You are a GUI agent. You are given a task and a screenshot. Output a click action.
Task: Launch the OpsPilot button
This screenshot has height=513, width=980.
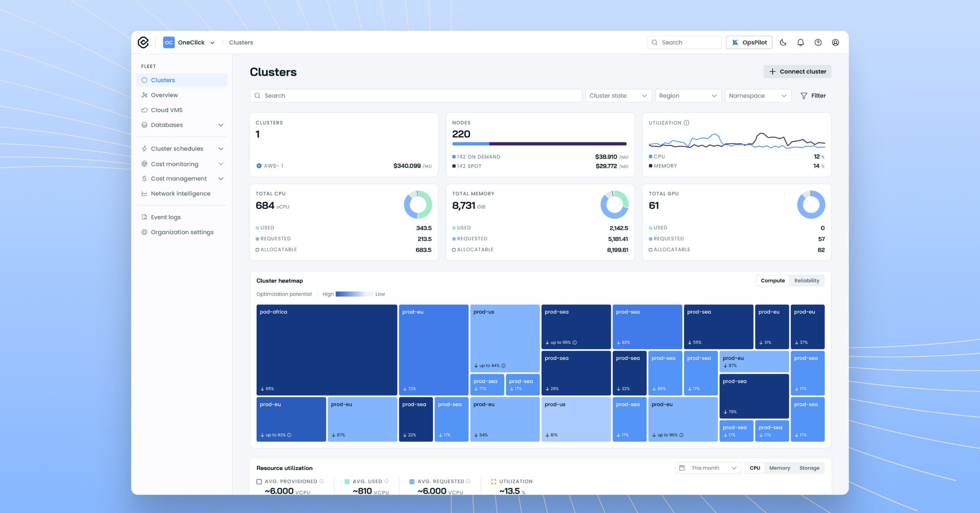[749, 42]
